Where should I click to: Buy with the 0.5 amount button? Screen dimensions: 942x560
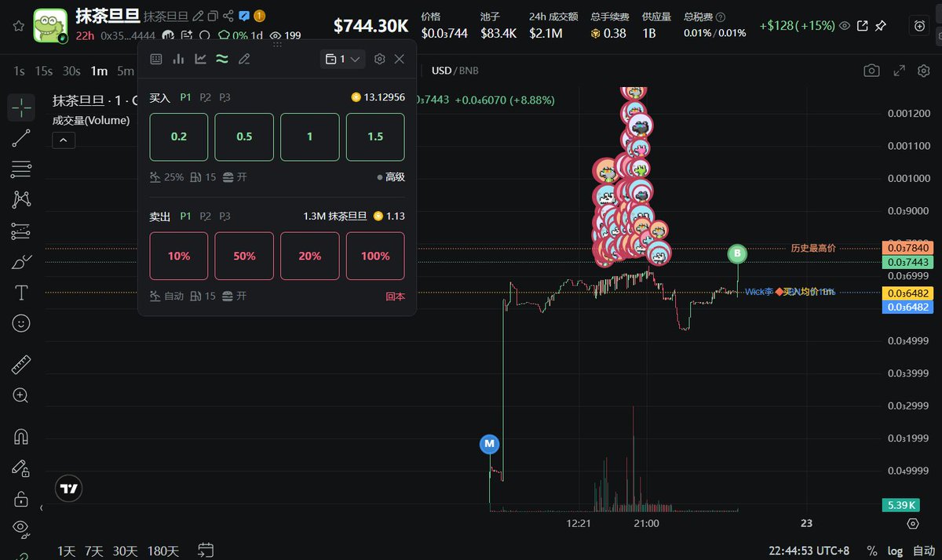coord(244,136)
